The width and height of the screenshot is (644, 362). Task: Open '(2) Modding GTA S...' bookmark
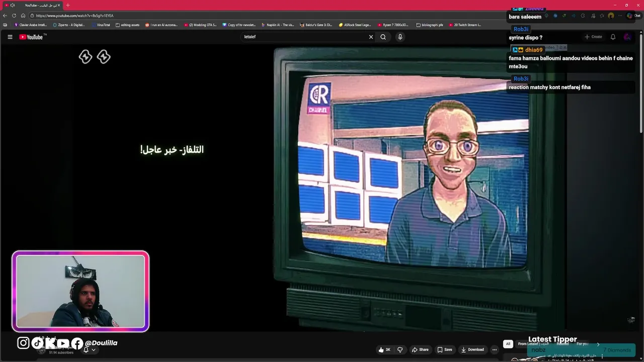tap(200, 25)
